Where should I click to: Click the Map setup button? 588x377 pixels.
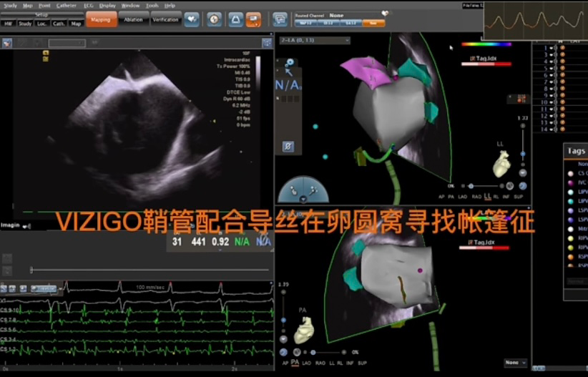76,24
